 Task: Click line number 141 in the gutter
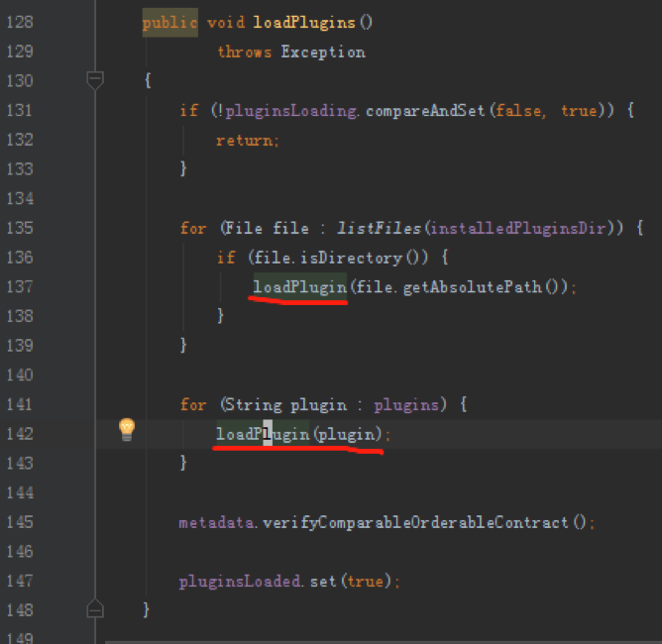tap(20, 404)
